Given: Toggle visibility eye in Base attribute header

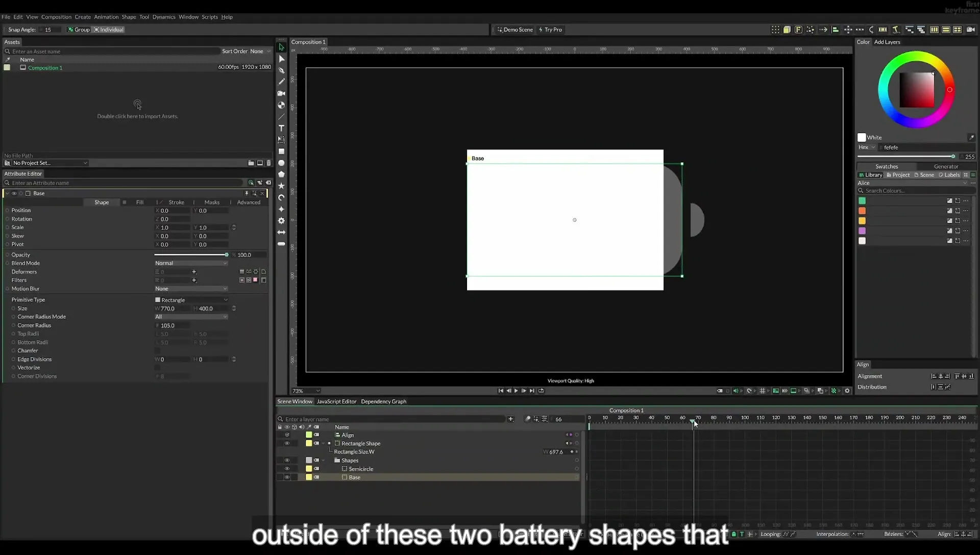Looking at the screenshot, I should pyautogui.click(x=14, y=193).
